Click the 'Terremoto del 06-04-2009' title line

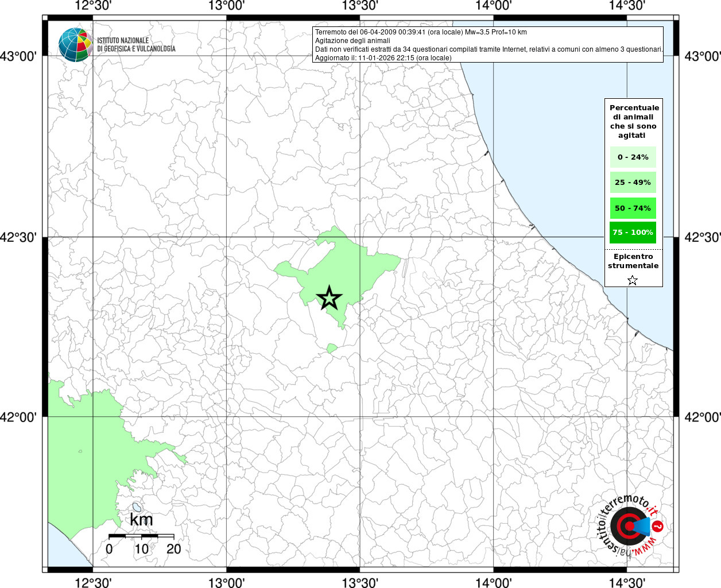point(421,32)
